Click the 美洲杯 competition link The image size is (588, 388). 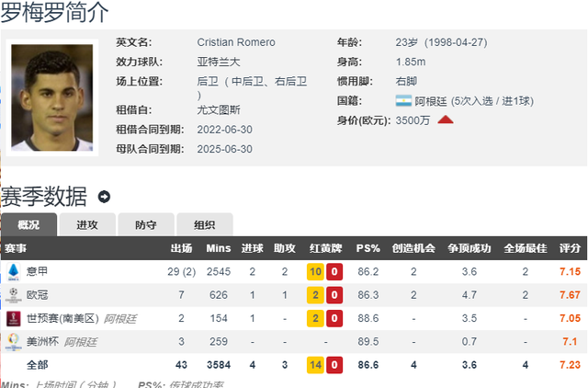click(42, 341)
